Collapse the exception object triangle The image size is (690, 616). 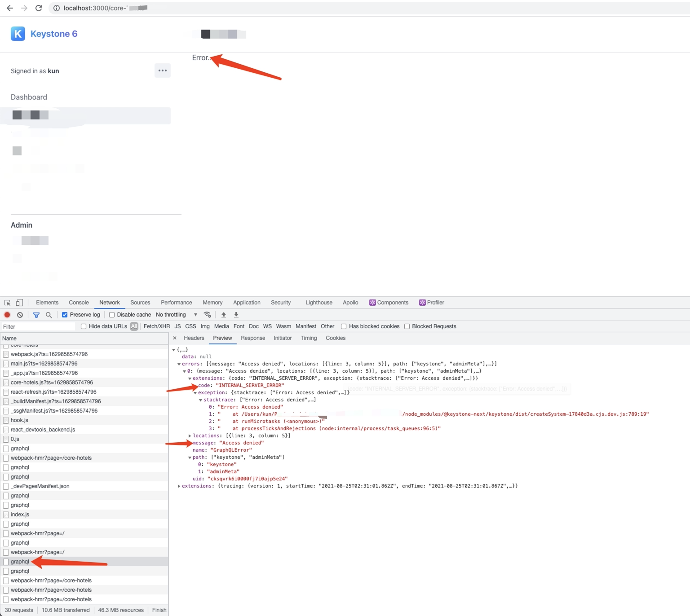coord(195,393)
